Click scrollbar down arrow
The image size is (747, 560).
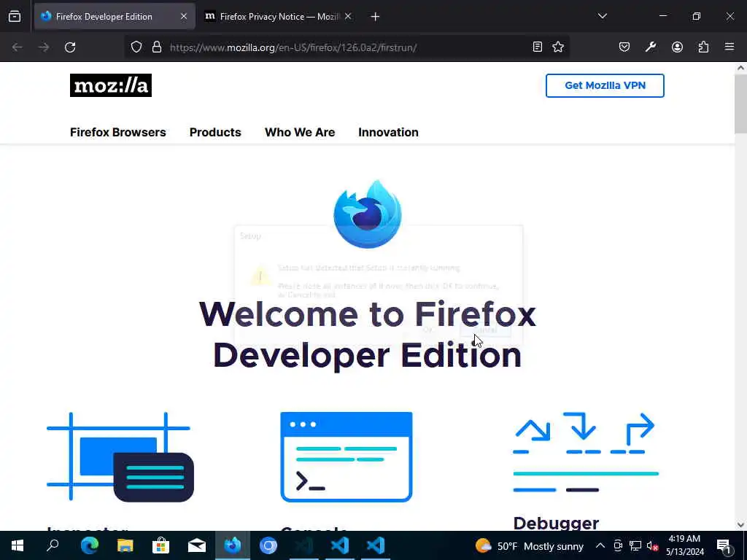coord(740,525)
